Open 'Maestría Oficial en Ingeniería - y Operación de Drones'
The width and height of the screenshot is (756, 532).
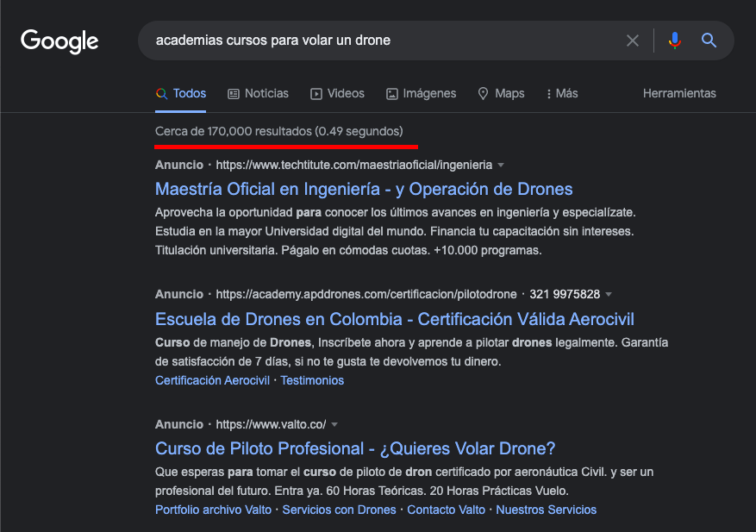click(364, 189)
